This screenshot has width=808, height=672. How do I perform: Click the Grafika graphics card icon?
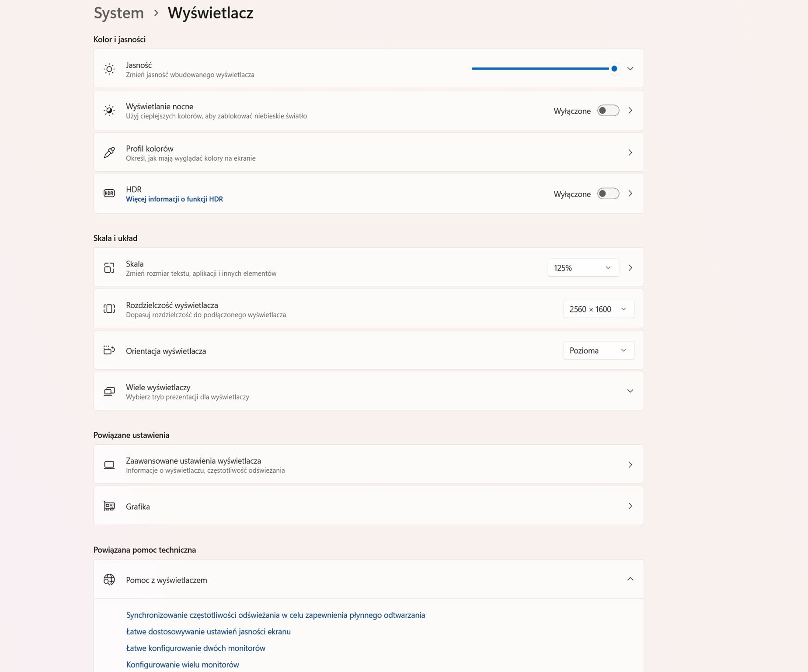point(109,506)
